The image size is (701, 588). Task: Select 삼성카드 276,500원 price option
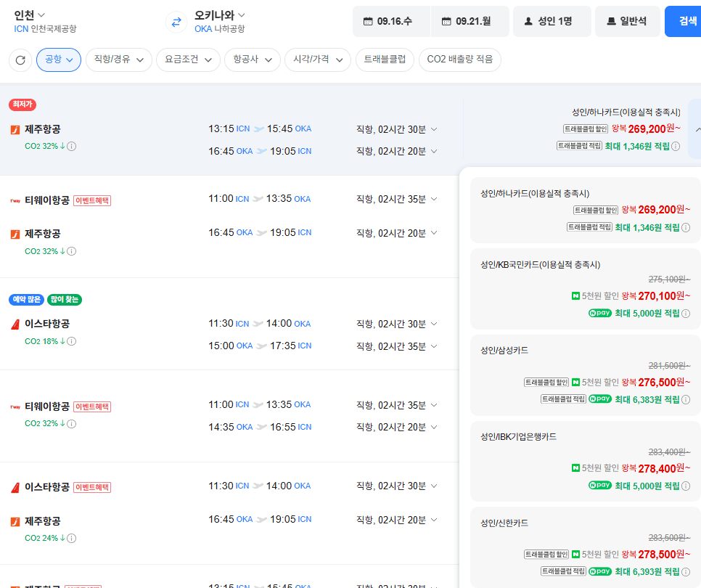(x=585, y=375)
